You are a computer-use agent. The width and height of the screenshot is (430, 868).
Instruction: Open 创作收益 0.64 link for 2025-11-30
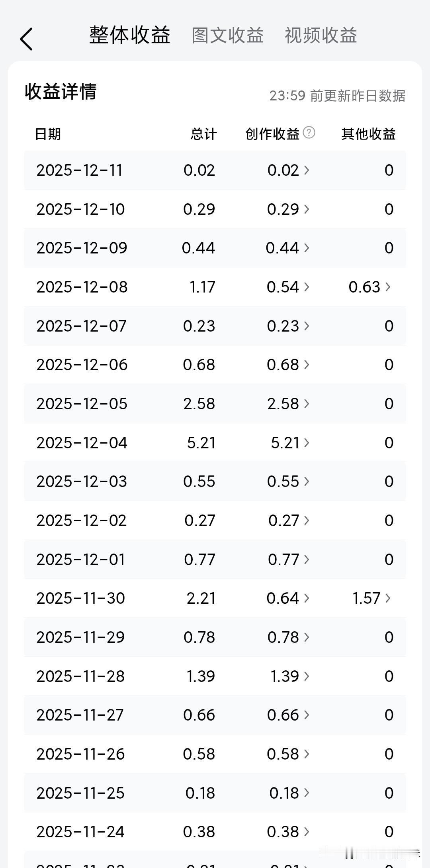287,598
